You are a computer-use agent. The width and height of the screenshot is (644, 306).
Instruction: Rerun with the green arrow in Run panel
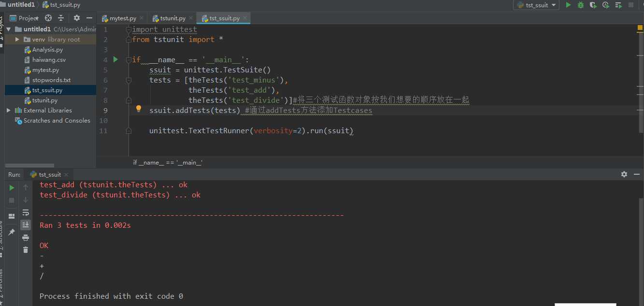point(12,188)
